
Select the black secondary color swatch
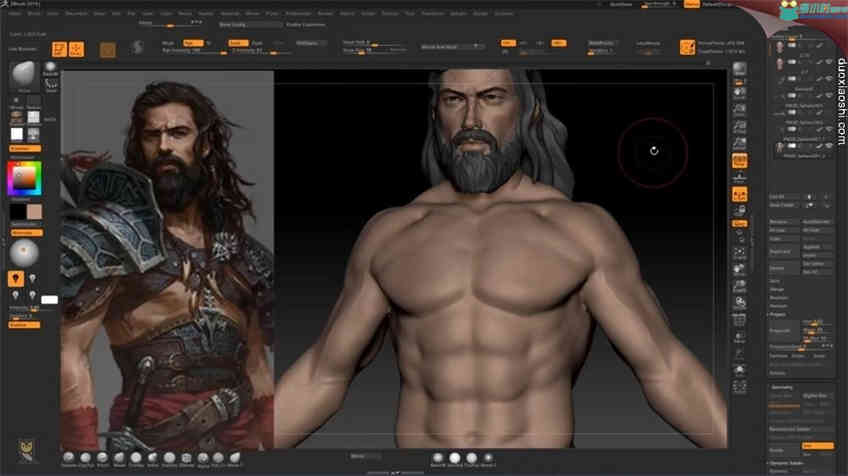click(x=17, y=211)
